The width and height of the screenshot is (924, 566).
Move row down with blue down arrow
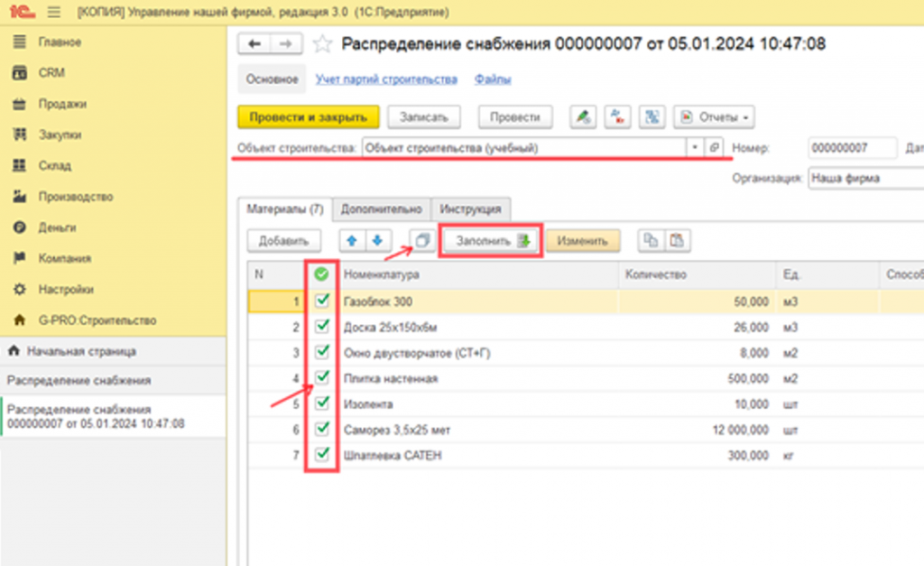(377, 241)
